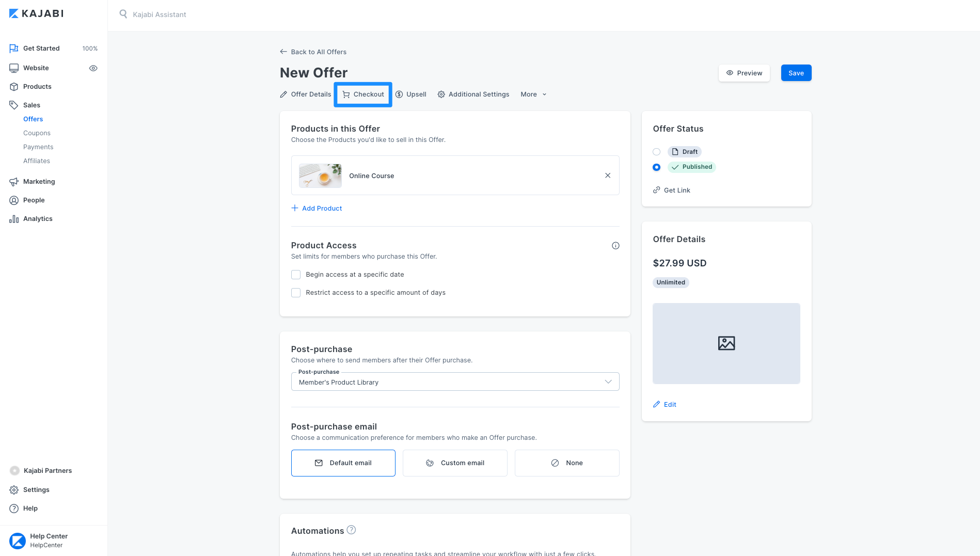Click the Sales tag icon
The height and width of the screenshot is (556, 980).
(x=14, y=105)
